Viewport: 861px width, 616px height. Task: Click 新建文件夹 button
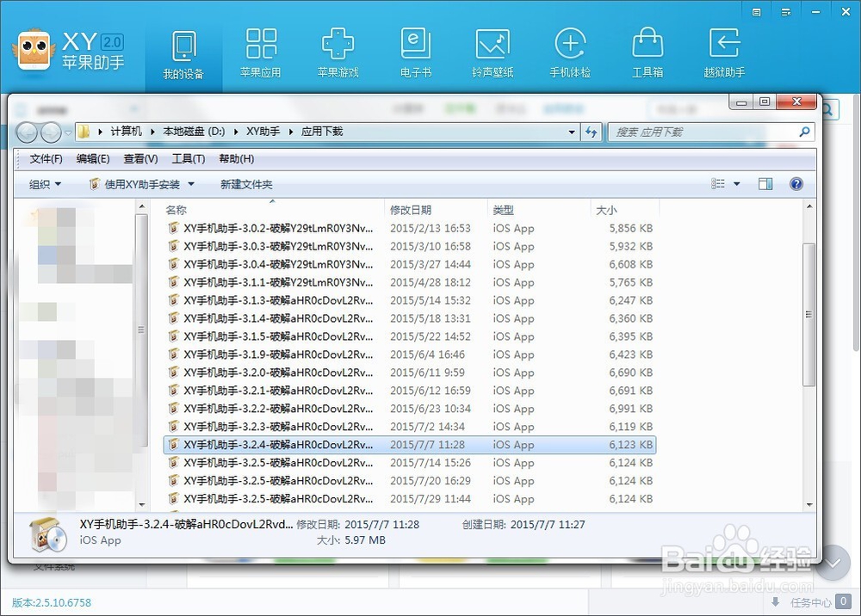(246, 184)
